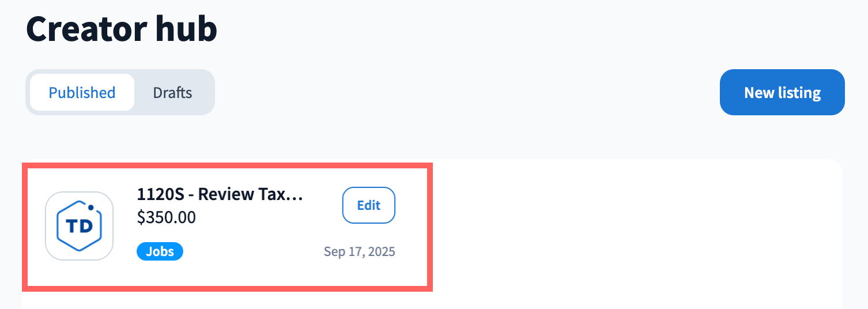Edit the 1120S Review Tax listing

[369, 205]
